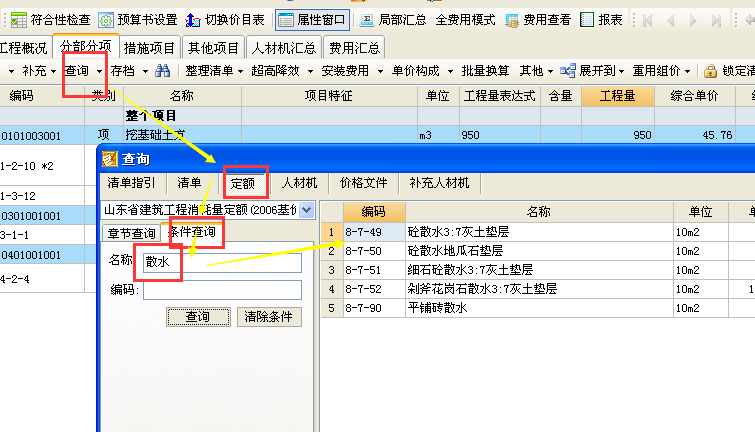Switch to 定额 tab in dialog
Screen dimensions: 755x432
(243, 183)
